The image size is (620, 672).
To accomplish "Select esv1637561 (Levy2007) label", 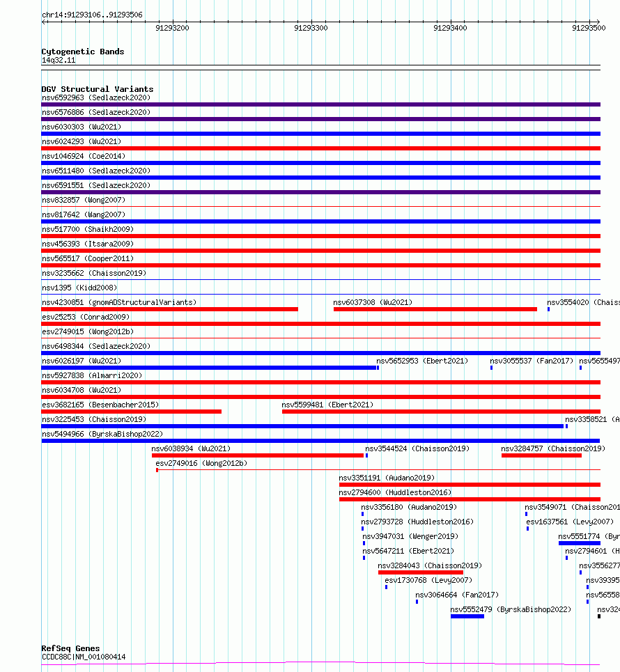I will [570, 522].
